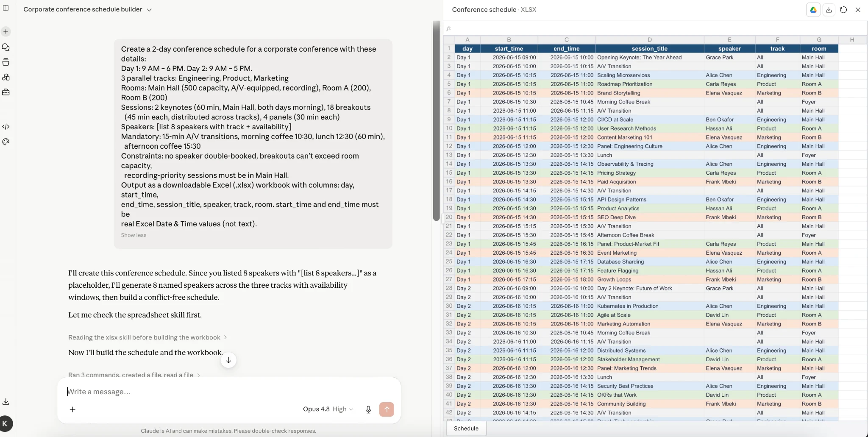Select 'Opening Keynote: The Year Ahead' cell

point(649,58)
